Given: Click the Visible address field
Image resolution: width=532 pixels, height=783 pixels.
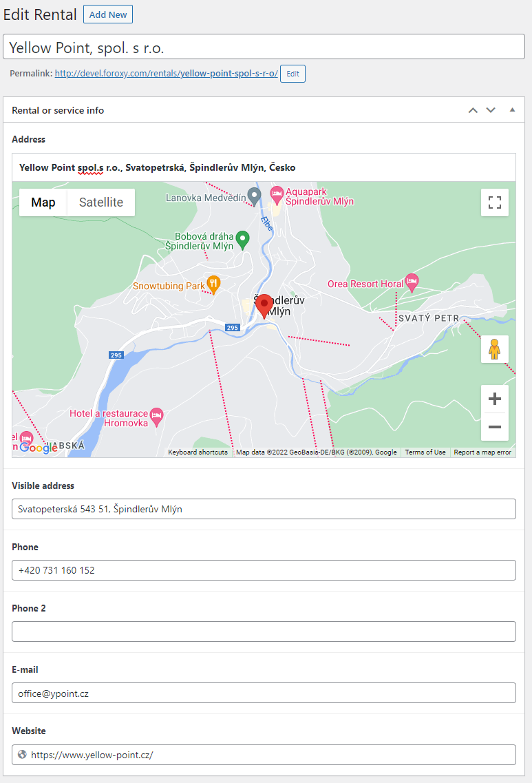Looking at the screenshot, I should click(264, 509).
